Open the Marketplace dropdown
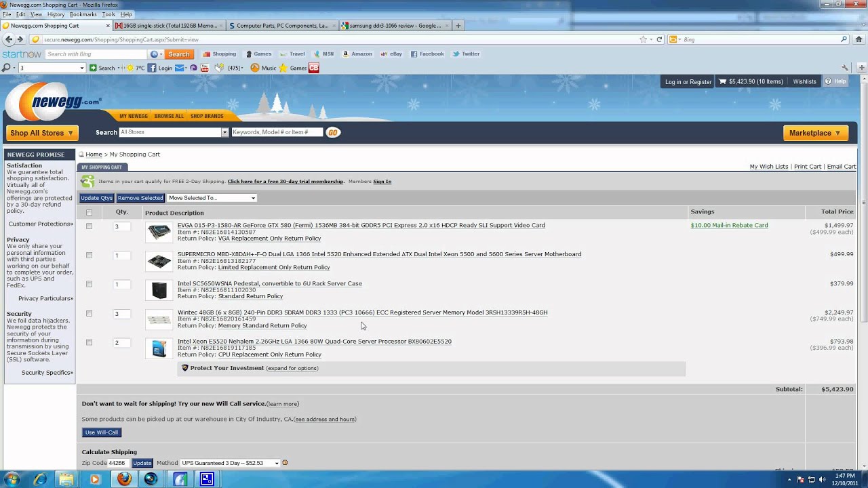868x488 pixels. point(815,133)
